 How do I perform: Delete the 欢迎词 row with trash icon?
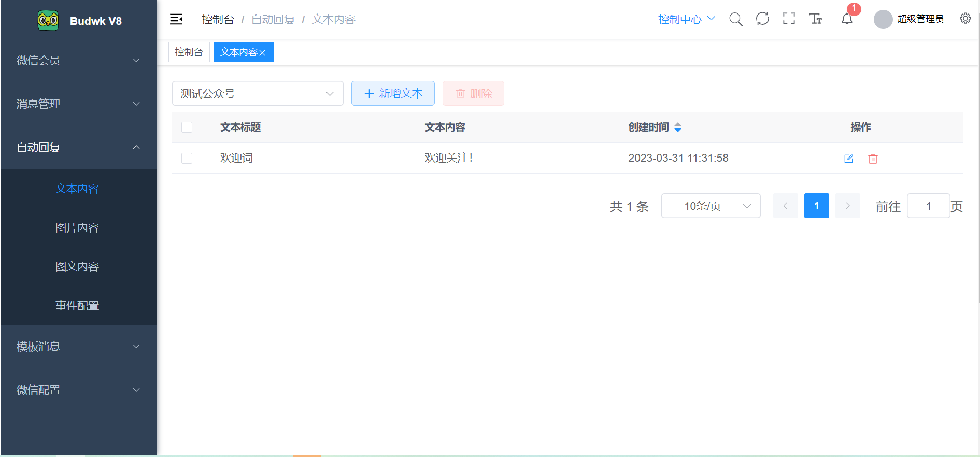[873, 159]
